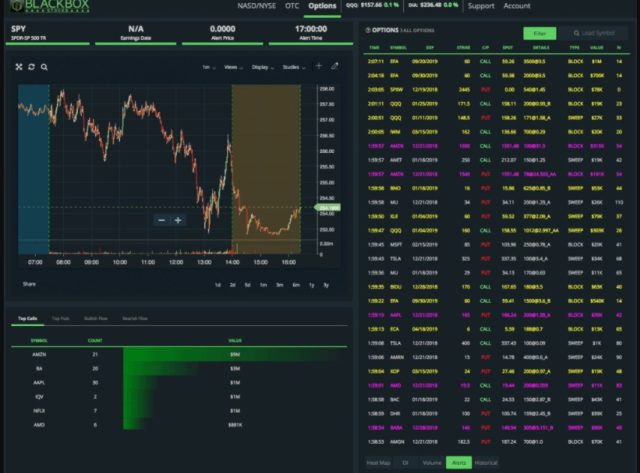Click the Share link below the chart
The width and height of the screenshot is (640, 473).
click(x=29, y=284)
